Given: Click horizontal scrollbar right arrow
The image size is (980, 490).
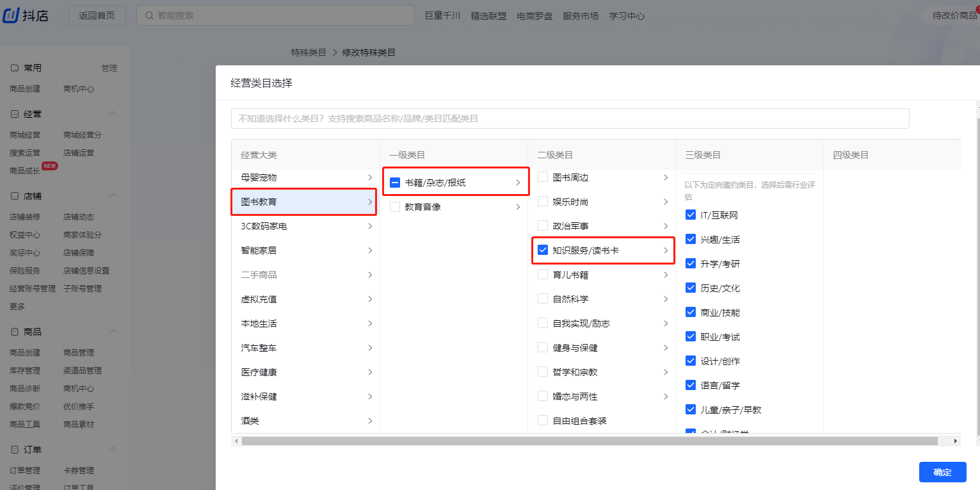Looking at the screenshot, I should coord(956,441).
